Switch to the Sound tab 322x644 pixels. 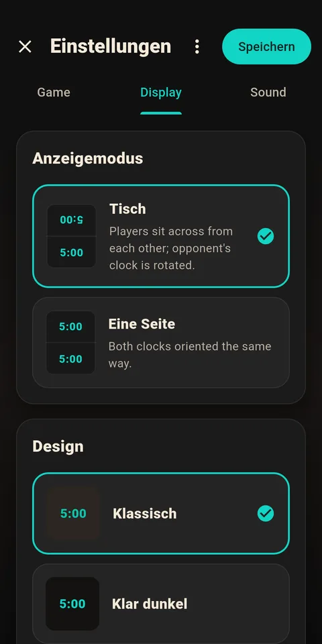[268, 93]
